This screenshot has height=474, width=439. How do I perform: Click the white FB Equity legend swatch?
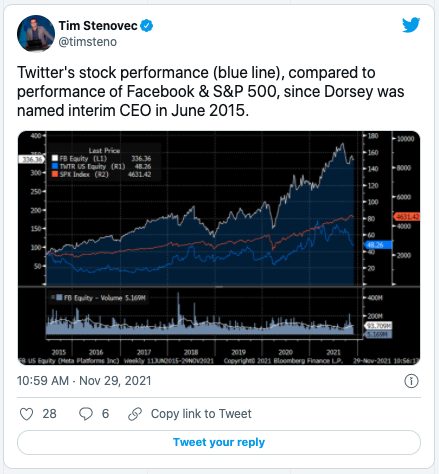coord(55,158)
